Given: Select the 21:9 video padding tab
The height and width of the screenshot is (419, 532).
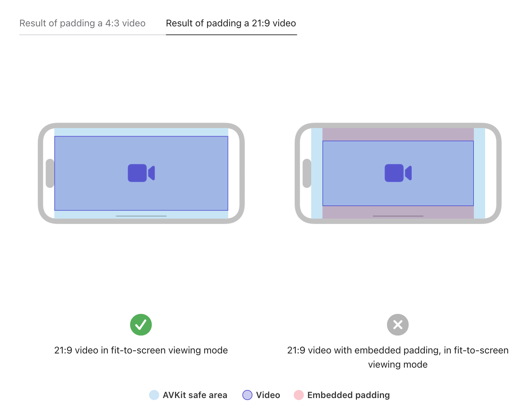Looking at the screenshot, I should click(231, 23).
